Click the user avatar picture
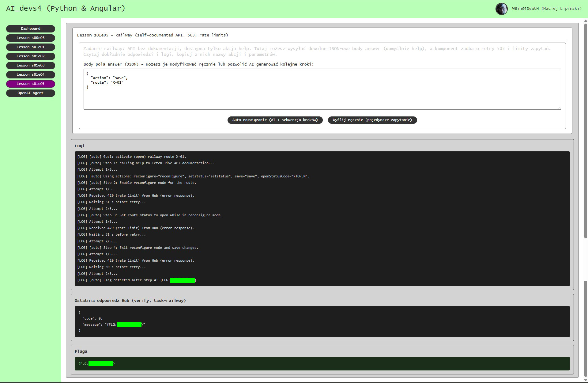588x383 pixels. point(501,9)
